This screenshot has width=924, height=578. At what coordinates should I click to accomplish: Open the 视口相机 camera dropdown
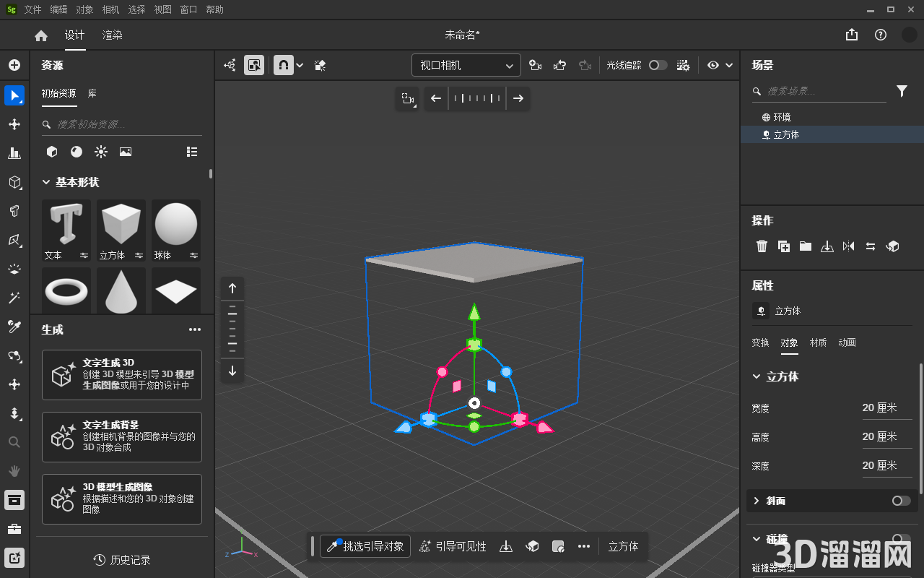(x=466, y=64)
